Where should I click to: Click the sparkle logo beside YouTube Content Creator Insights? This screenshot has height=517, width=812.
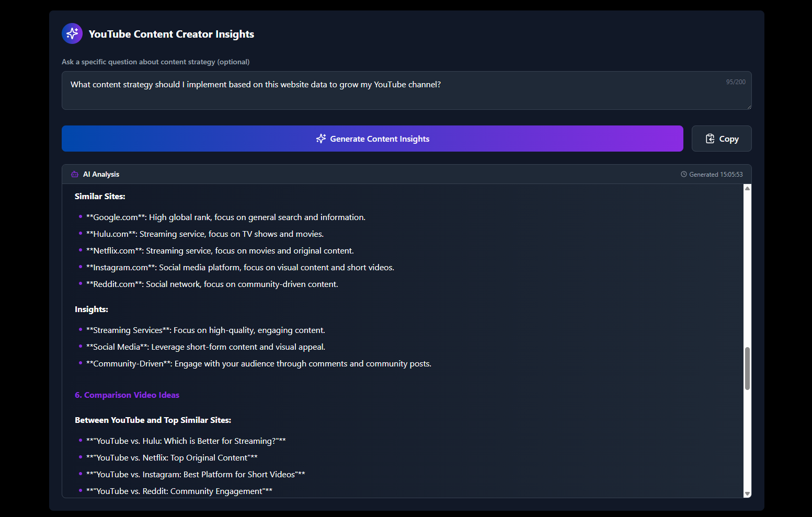tap(72, 33)
